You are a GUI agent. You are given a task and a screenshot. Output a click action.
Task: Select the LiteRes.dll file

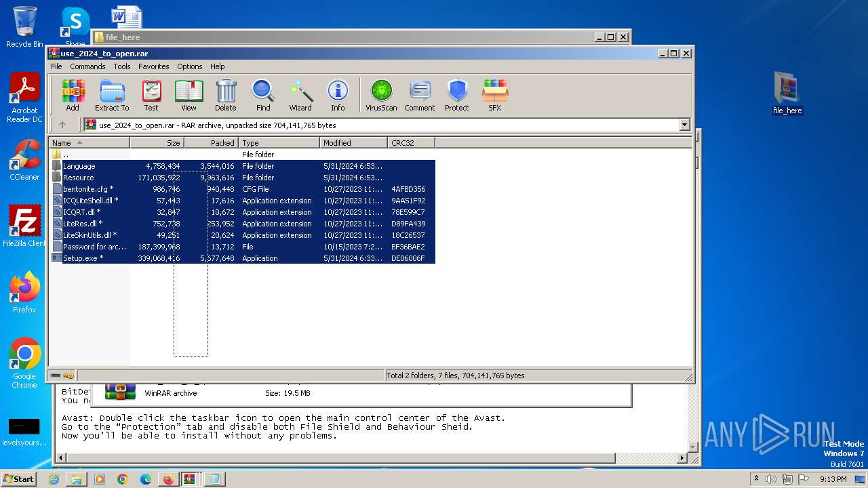coord(243,224)
